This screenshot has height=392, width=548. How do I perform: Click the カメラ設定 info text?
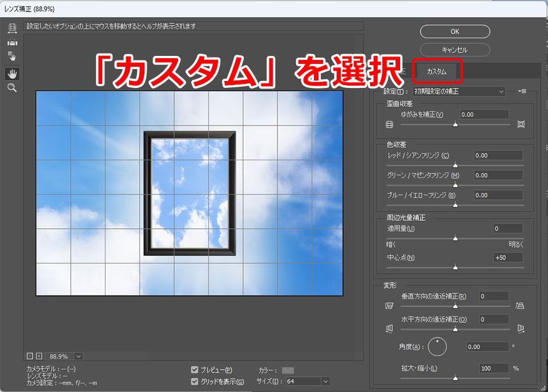(62, 383)
